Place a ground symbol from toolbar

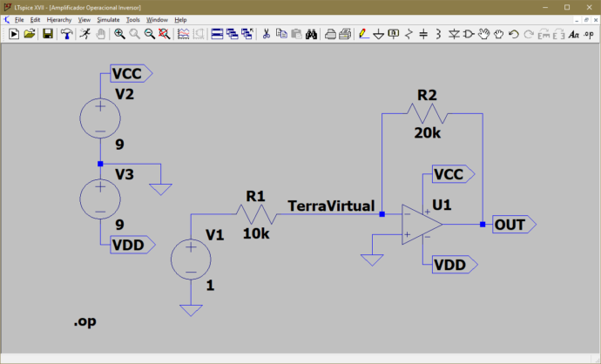[378, 34]
